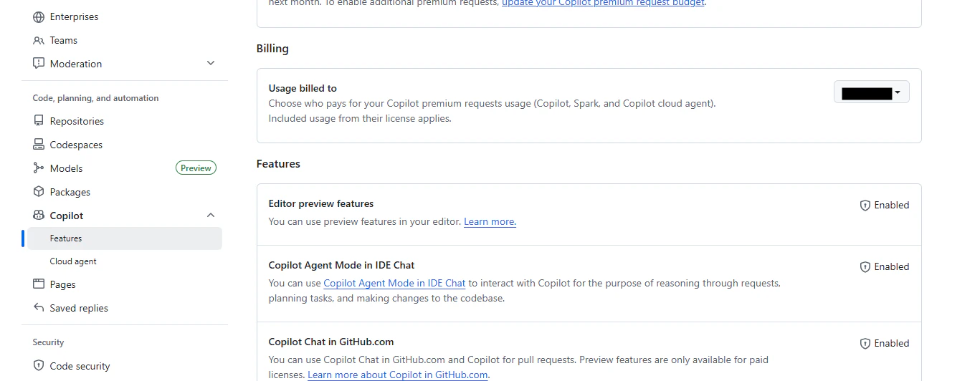980x381 pixels.
Task: Click the Moderation report icon
Action: pos(39,64)
